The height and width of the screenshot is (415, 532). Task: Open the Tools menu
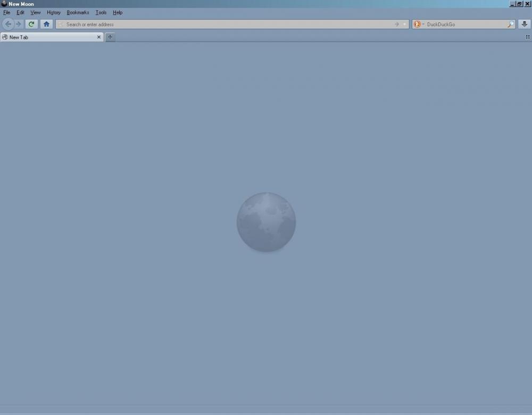(x=101, y=13)
